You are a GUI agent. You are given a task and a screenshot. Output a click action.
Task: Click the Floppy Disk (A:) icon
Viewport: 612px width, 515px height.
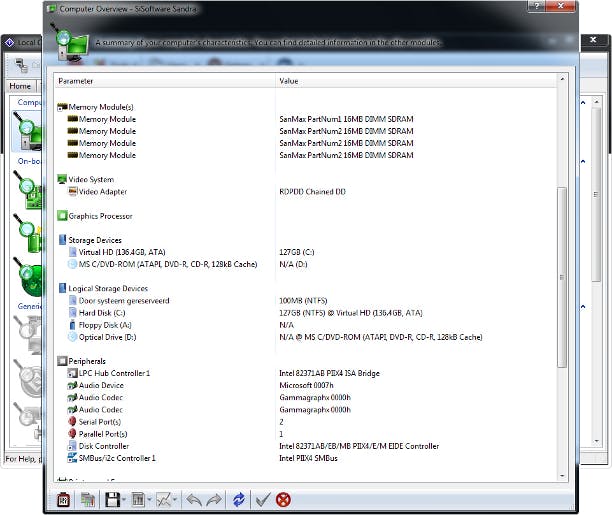[x=72, y=325]
